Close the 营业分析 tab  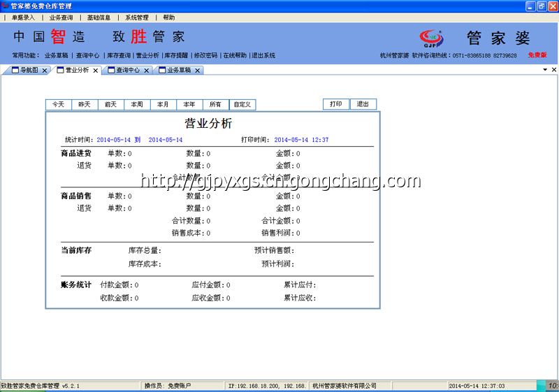click(x=96, y=71)
